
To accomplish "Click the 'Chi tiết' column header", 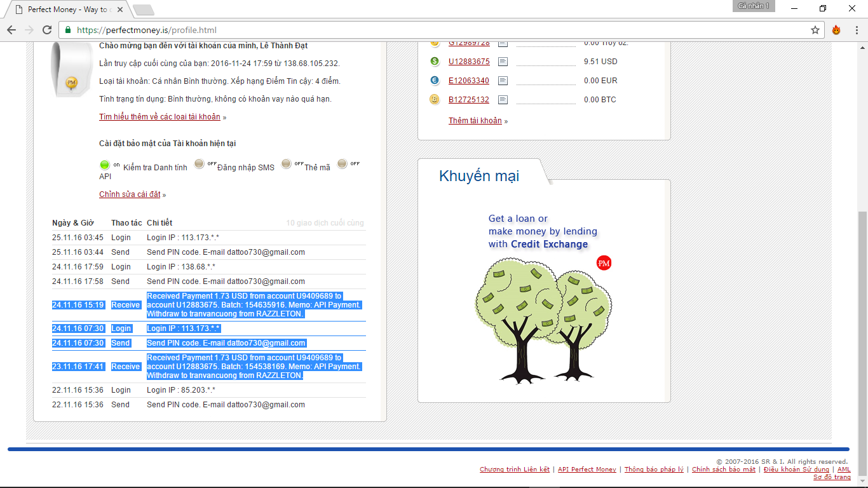I will click(x=159, y=223).
